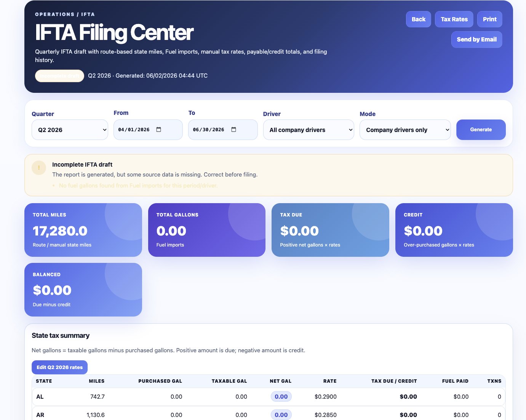Click the OPERATIONS / IFTA breadcrumb
Image resolution: width=526 pixels, height=420 pixels.
65,14
